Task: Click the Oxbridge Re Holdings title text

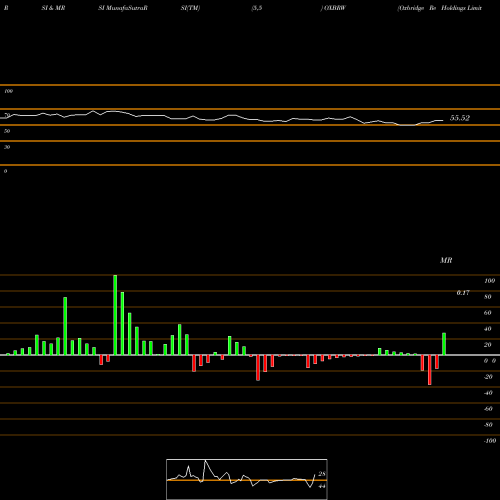Action: click(440, 8)
